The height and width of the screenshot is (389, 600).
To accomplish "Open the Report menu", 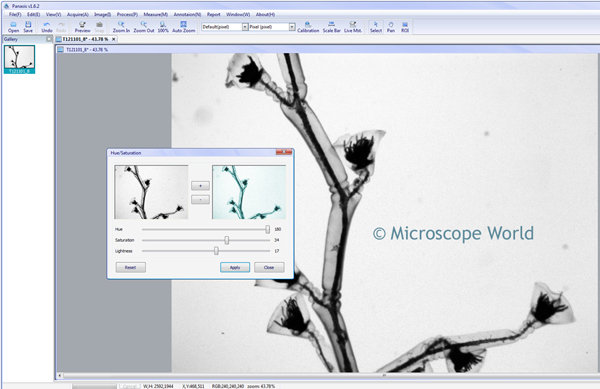I will point(214,15).
